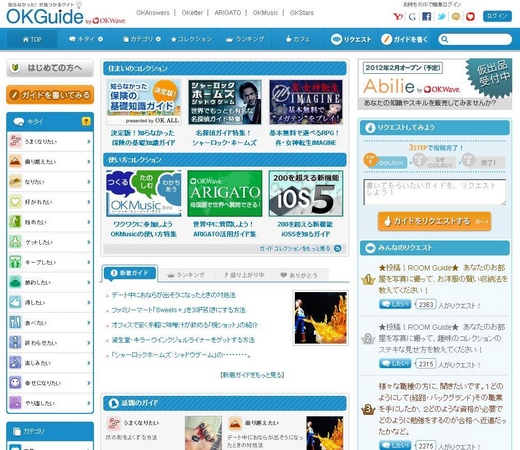Select the なりたい sidebar icon
The width and height of the screenshot is (520, 450).
15,182
